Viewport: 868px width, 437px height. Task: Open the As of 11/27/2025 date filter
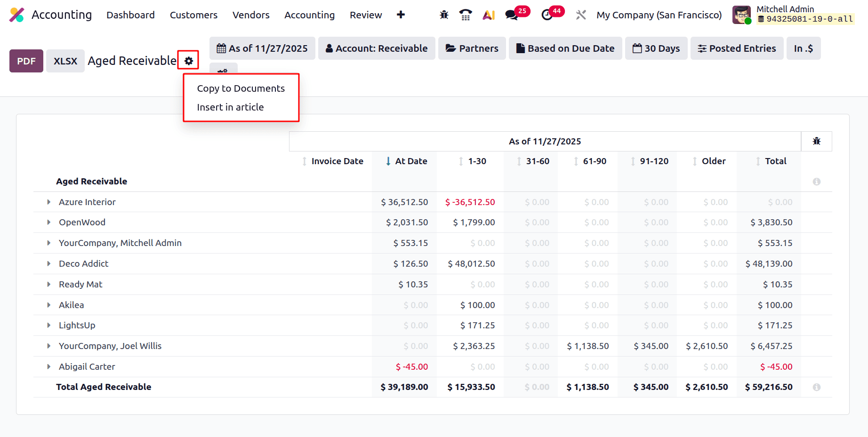point(262,48)
